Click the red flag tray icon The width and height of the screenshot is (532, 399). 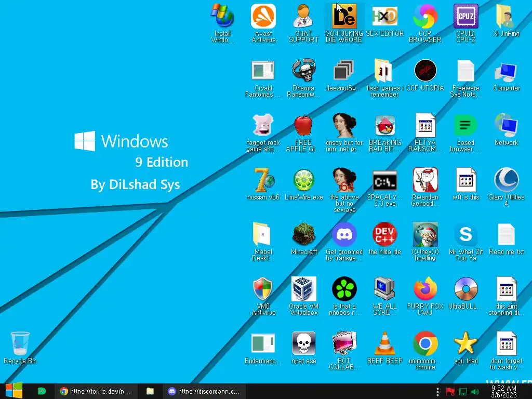450,392
